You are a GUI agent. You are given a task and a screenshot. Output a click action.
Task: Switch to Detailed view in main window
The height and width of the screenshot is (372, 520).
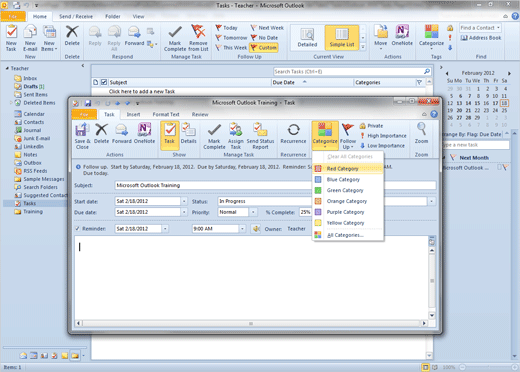307,38
